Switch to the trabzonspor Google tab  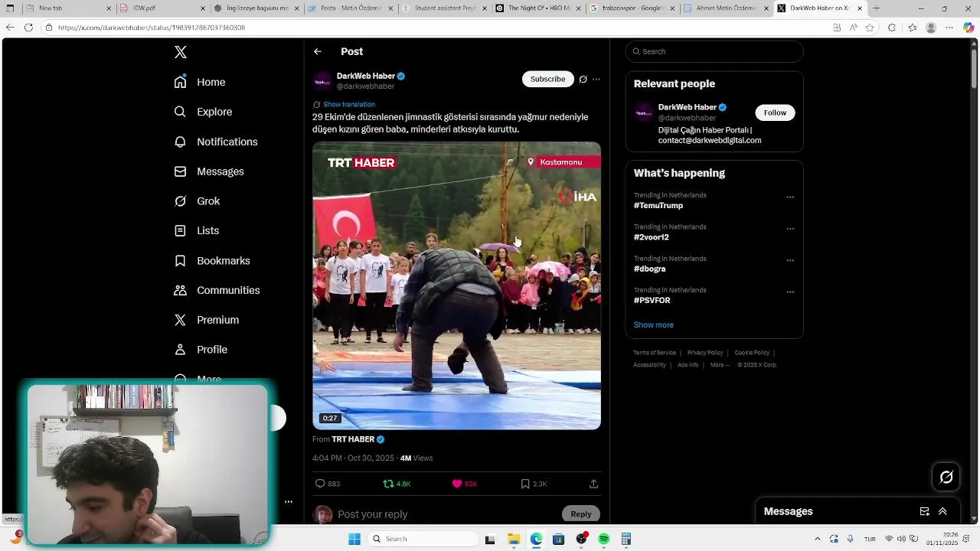632,8
